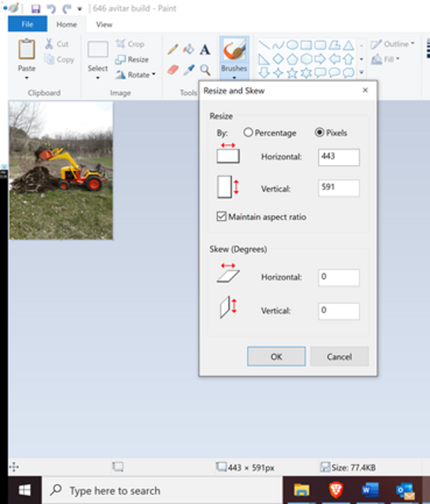
Task: Open the Outline dropdown
Action: click(x=393, y=44)
